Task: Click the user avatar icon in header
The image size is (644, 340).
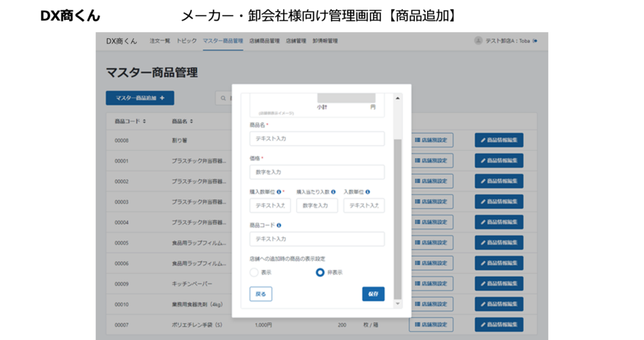Action: click(x=479, y=41)
